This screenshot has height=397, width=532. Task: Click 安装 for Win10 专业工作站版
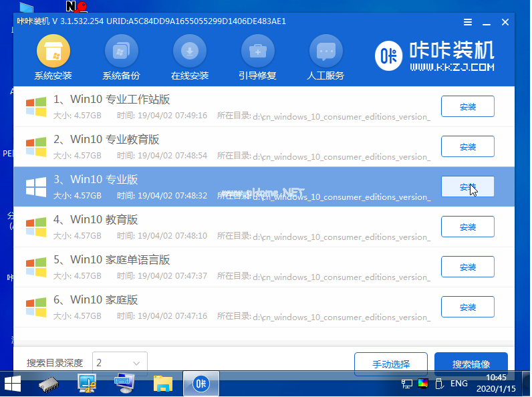pos(467,107)
